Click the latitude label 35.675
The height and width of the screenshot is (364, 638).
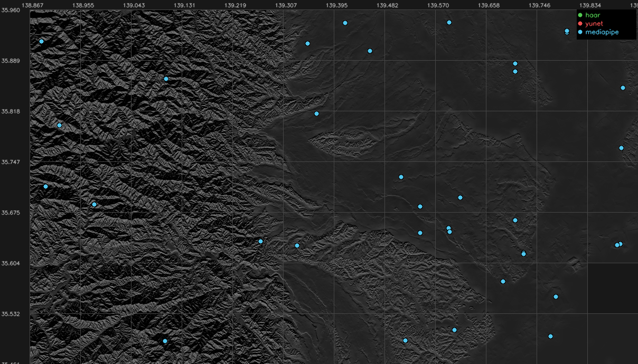[11, 213]
